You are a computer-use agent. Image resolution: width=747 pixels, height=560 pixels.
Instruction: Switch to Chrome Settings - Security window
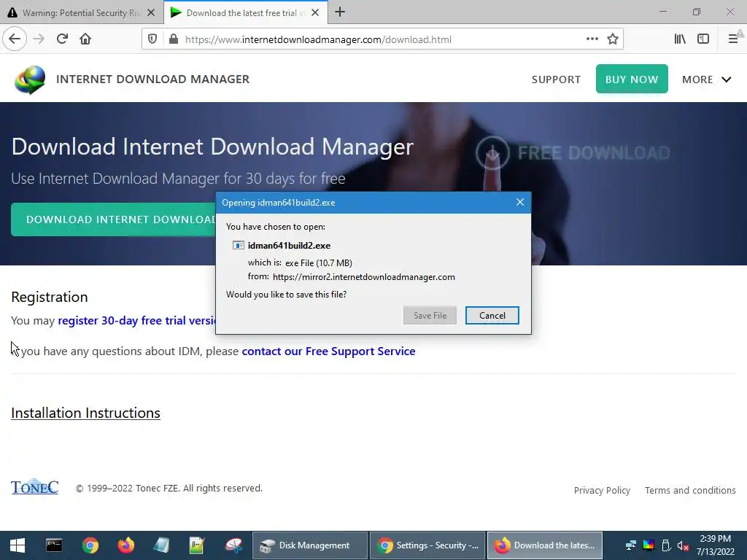click(x=427, y=545)
